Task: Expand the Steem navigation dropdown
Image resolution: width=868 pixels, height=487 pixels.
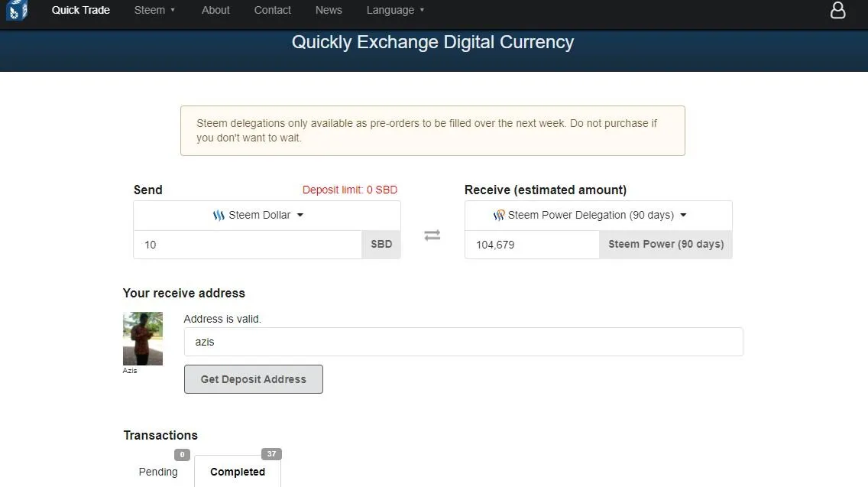Action: click(154, 10)
